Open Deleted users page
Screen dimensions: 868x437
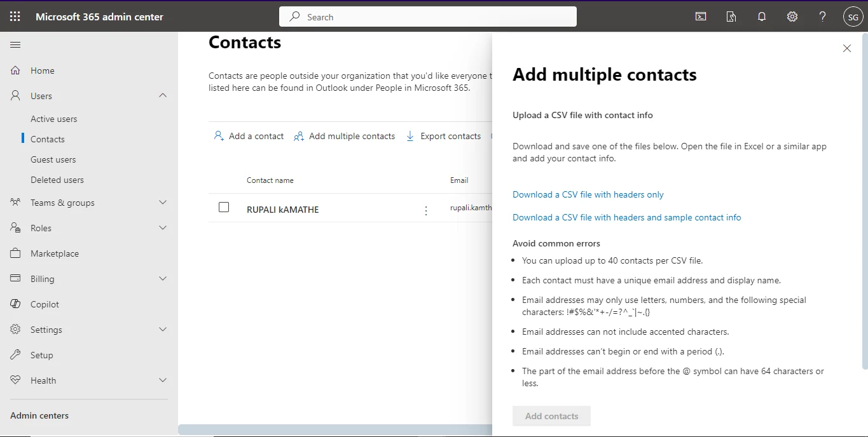[57, 180]
